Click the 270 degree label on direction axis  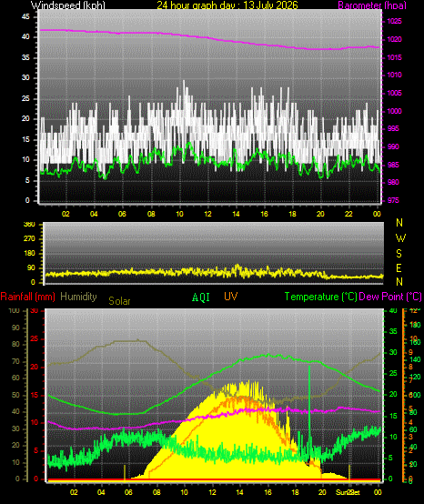click(29, 239)
